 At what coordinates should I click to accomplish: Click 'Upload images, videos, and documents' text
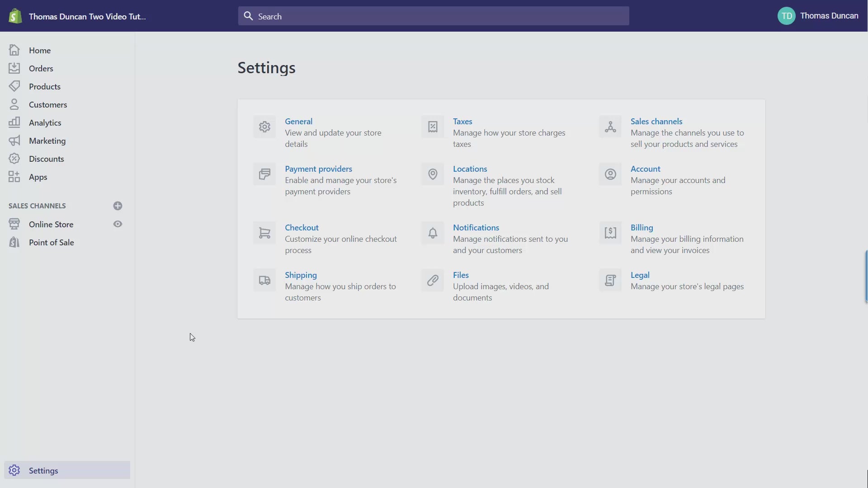pos(501,292)
